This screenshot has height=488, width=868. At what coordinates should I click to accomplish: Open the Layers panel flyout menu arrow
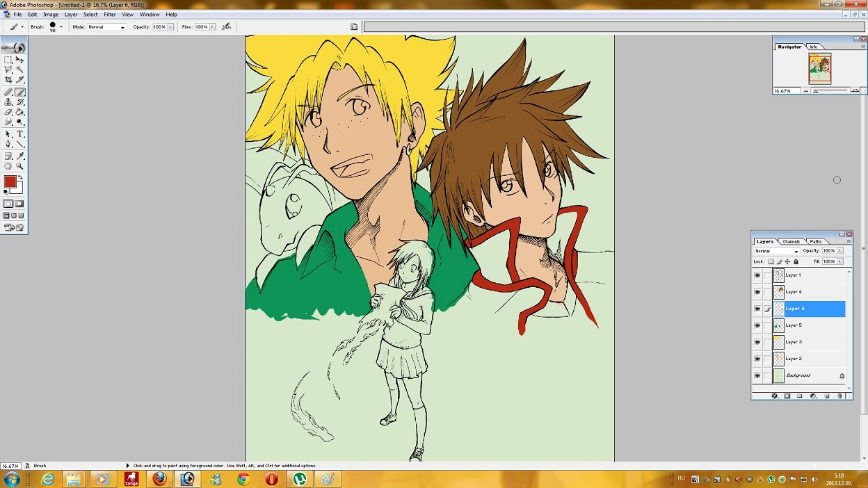click(x=849, y=241)
